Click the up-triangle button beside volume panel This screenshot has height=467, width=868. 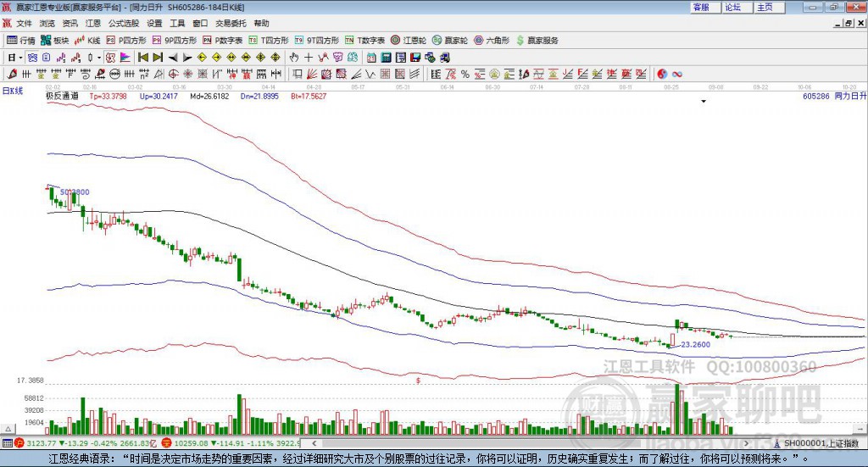(x=8, y=429)
